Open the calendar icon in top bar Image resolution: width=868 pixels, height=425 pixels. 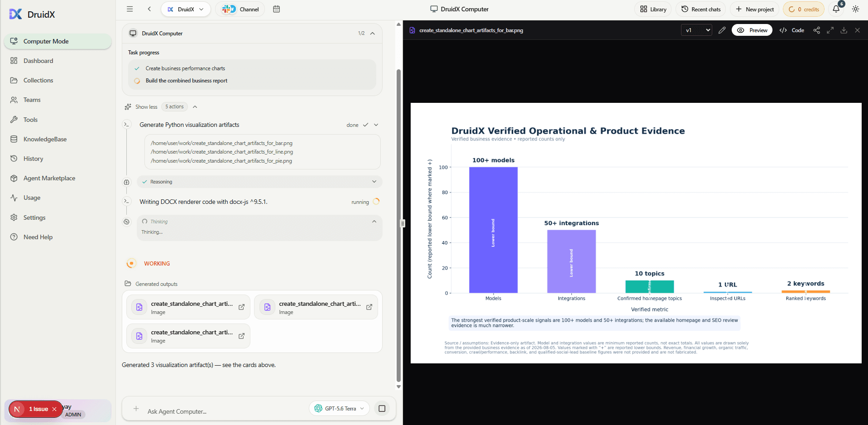276,9
